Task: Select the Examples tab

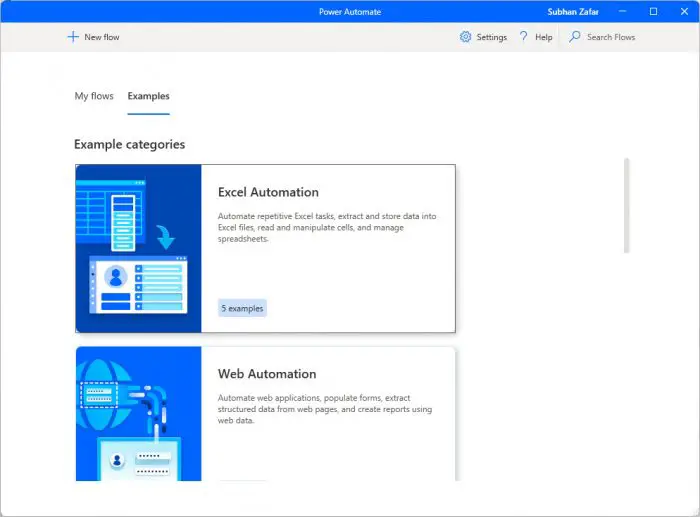Action: pos(148,96)
